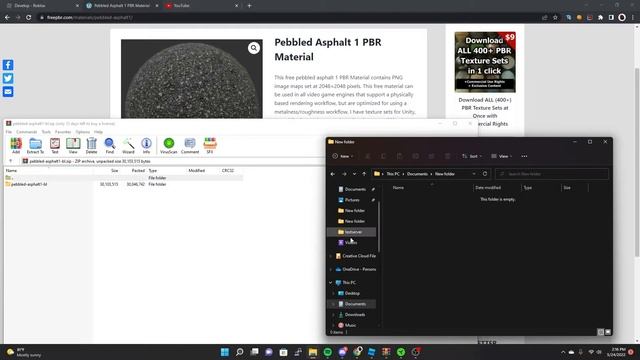
Task: Click the See more ellipsis in File Explorer
Action: [x=524, y=156]
